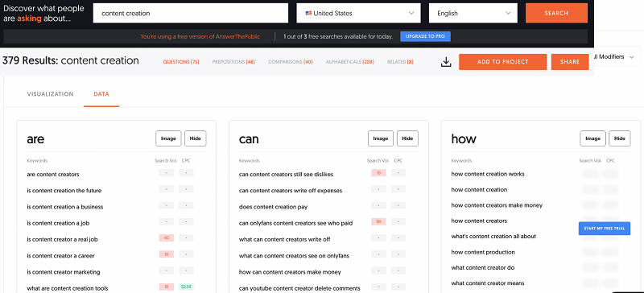Click keyword 'are content creators'

pyautogui.click(x=53, y=174)
